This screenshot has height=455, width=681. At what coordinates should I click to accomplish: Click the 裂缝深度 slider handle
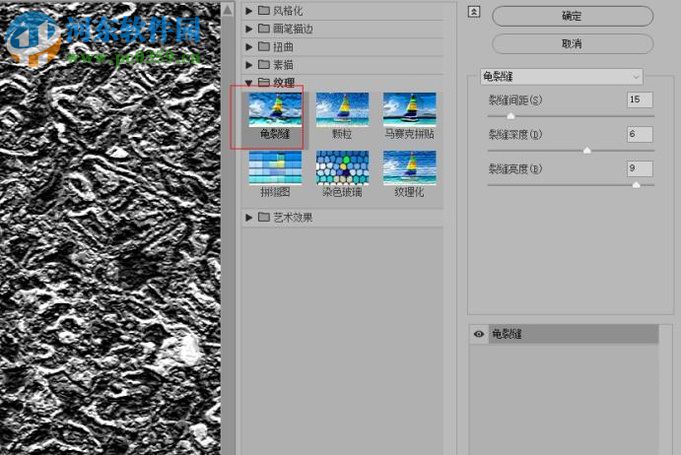click(x=587, y=150)
